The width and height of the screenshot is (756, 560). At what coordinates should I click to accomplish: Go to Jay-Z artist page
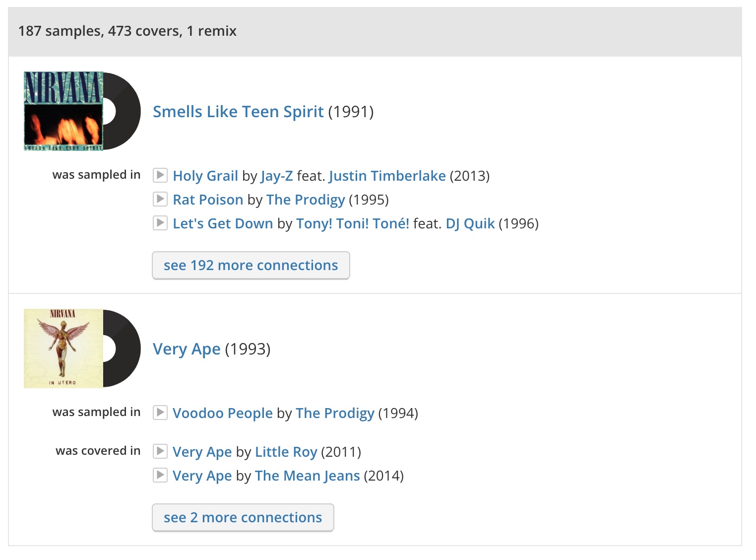[x=277, y=176]
